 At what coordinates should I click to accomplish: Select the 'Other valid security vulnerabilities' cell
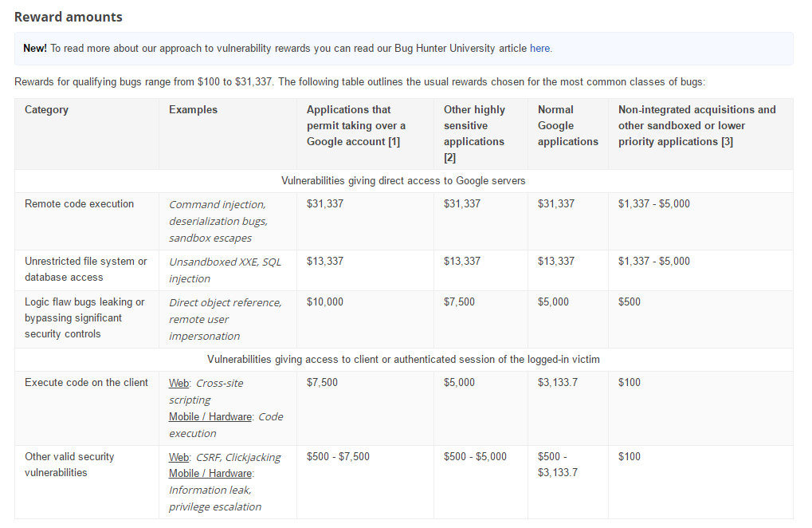pyautogui.click(x=69, y=465)
